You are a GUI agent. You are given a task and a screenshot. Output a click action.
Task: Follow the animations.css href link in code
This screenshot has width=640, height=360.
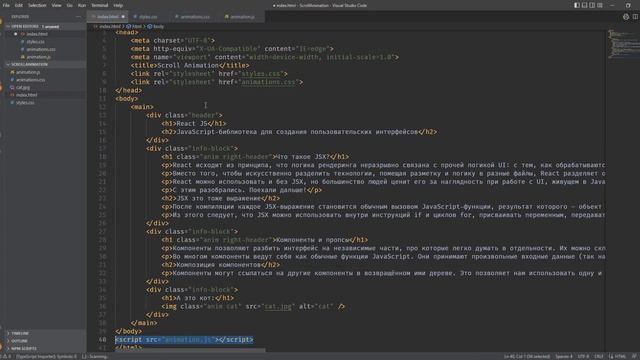[x=268, y=82]
